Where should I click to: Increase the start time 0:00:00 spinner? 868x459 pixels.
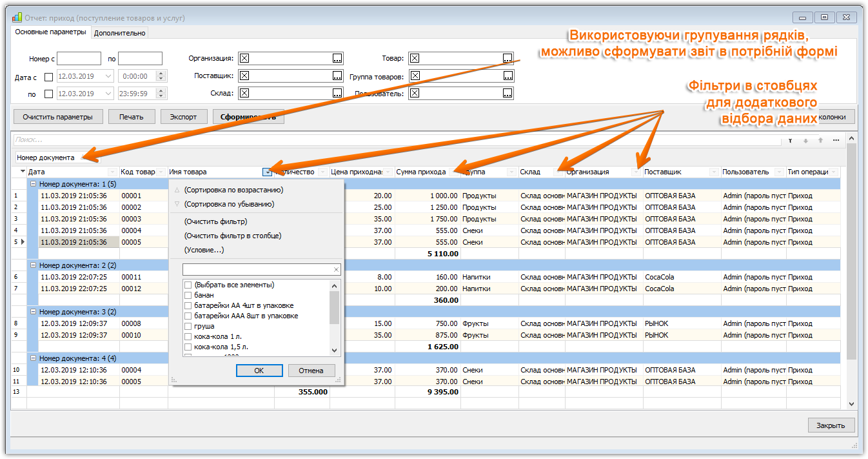coord(161,73)
